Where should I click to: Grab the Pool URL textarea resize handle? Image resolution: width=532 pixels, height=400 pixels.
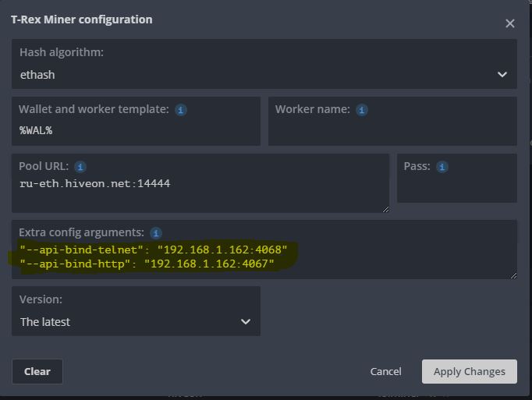(x=386, y=209)
